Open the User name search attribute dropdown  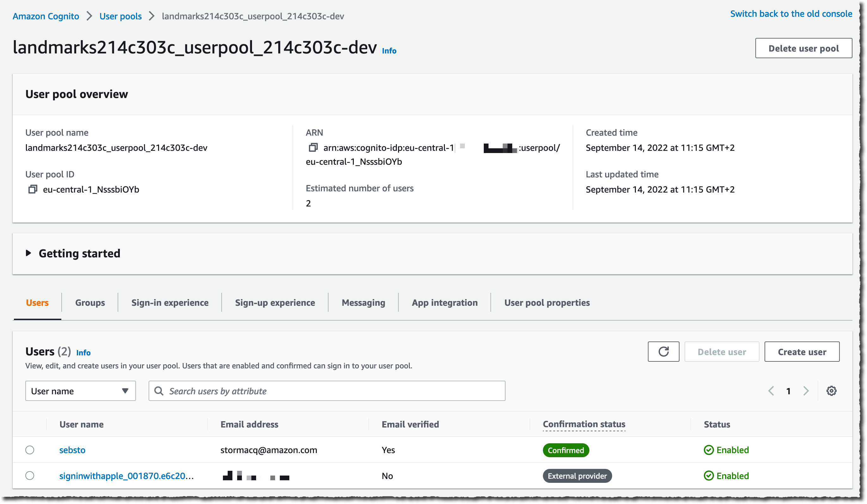[x=80, y=390]
